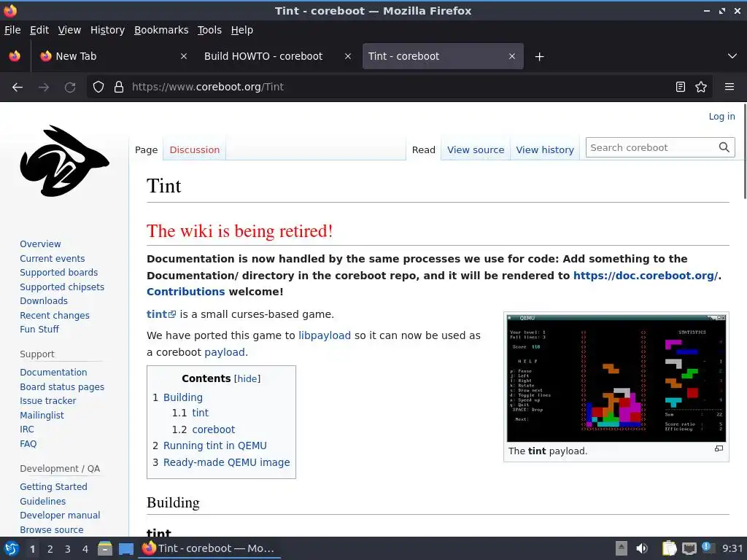Close the New Tab tab
The image size is (747, 560).
[183, 56]
